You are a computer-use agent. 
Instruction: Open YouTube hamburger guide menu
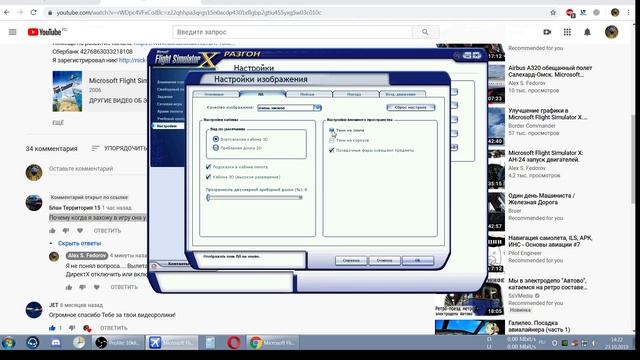click(x=13, y=32)
